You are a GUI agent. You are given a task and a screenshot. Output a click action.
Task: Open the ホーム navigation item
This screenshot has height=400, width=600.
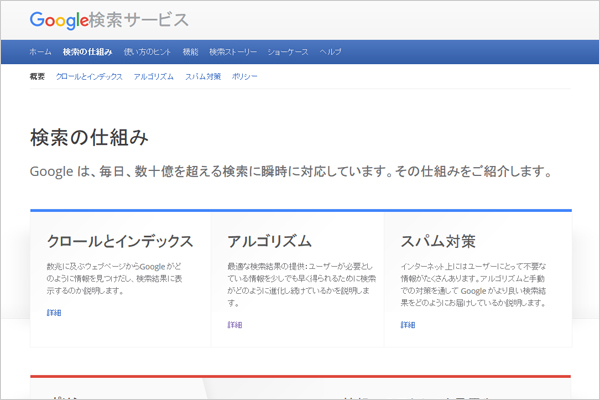pos(40,52)
